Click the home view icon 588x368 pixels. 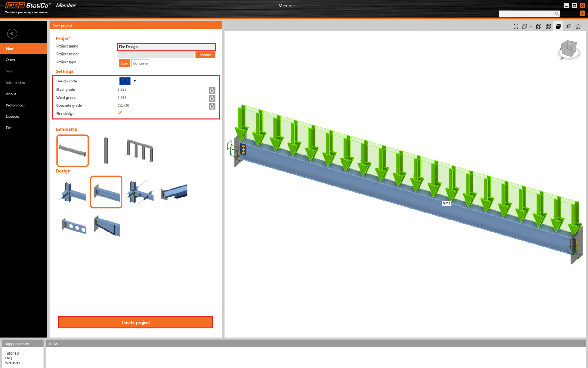click(578, 26)
